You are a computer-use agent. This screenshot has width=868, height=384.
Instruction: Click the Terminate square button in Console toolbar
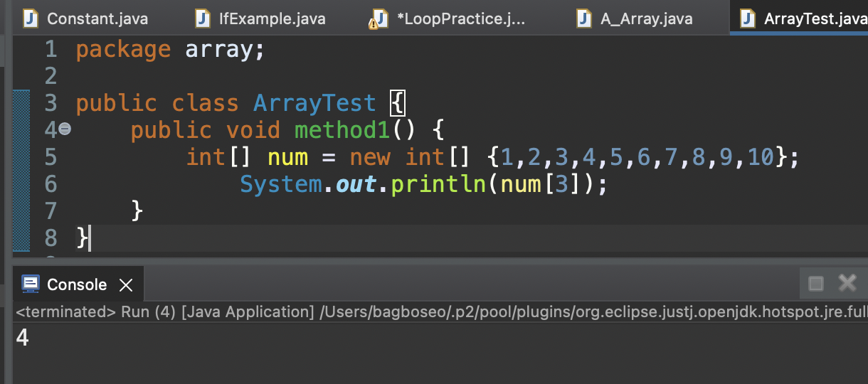[816, 284]
